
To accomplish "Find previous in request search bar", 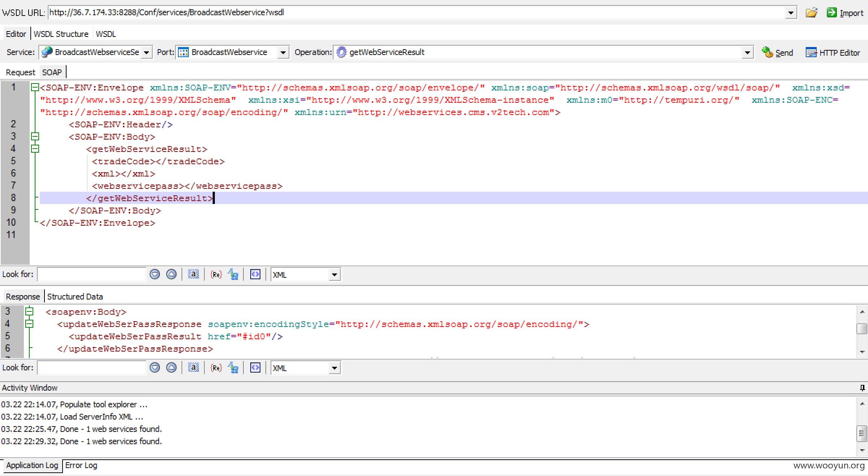I will pyautogui.click(x=171, y=275).
